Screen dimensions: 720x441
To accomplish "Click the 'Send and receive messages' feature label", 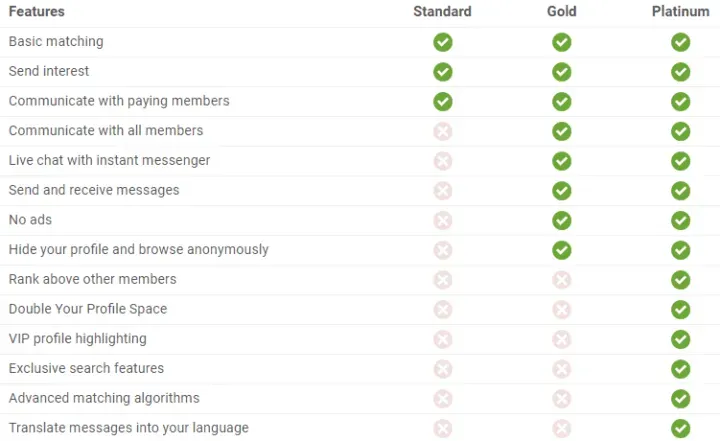I will (x=94, y=190).
